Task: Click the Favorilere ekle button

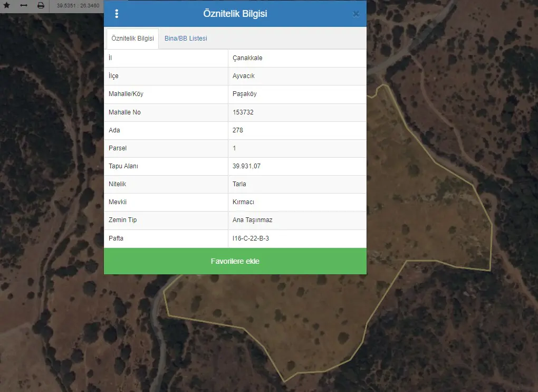Action: pos(235,261)
